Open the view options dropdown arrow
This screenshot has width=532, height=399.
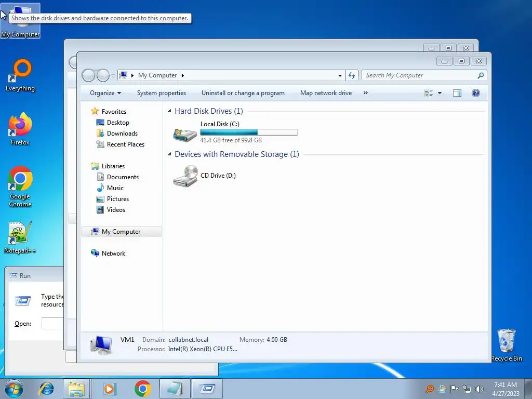point(440,93)
